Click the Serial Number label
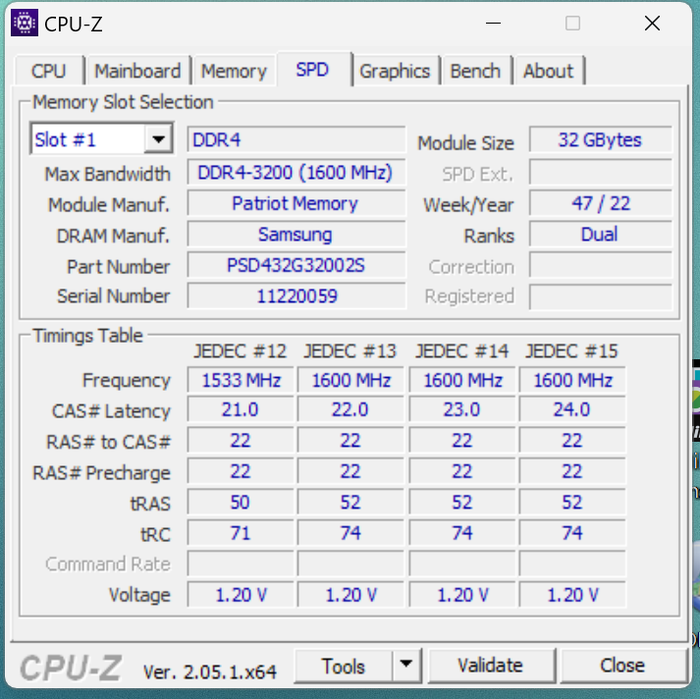700x699 pixels. click(x=113, y=296)
